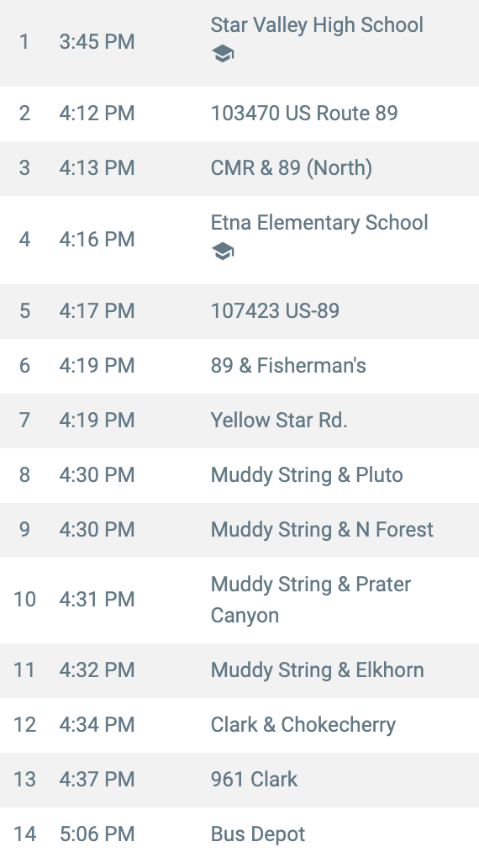Select the 961 Clark stop
This screenshot has height=868, width=479.
point(254,780)
